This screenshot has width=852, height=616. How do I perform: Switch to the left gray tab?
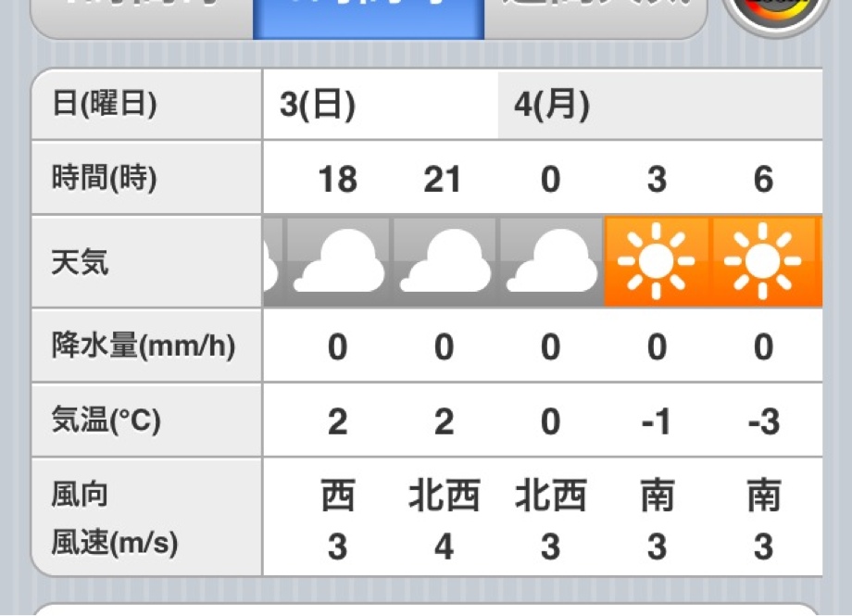pos(143,18)
